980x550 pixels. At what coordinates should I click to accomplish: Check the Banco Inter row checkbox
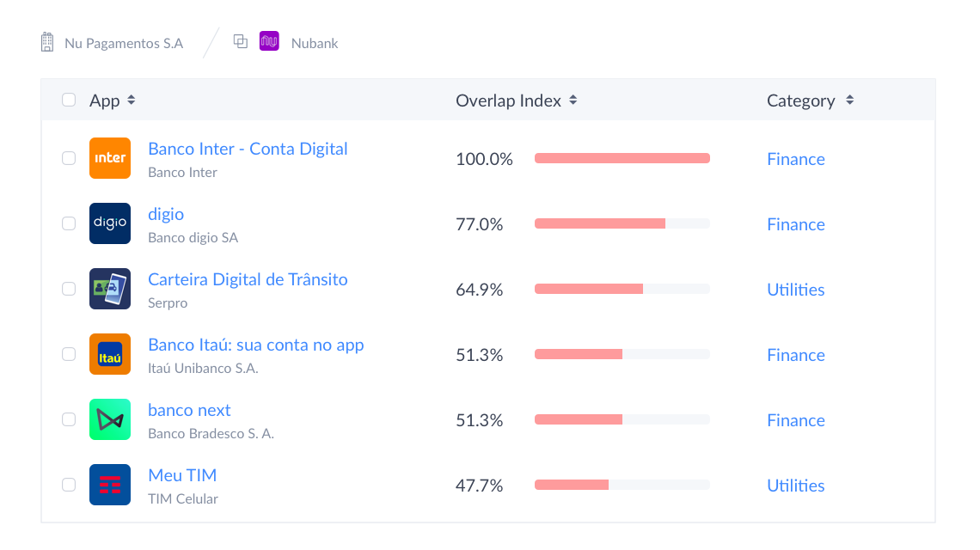tap(69, 158)
